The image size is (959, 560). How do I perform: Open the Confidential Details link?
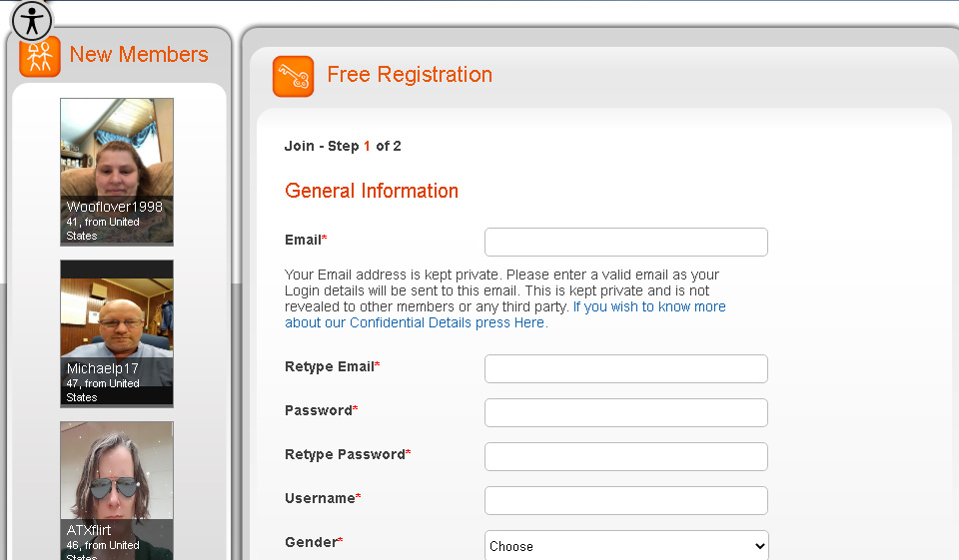[505, 314]
